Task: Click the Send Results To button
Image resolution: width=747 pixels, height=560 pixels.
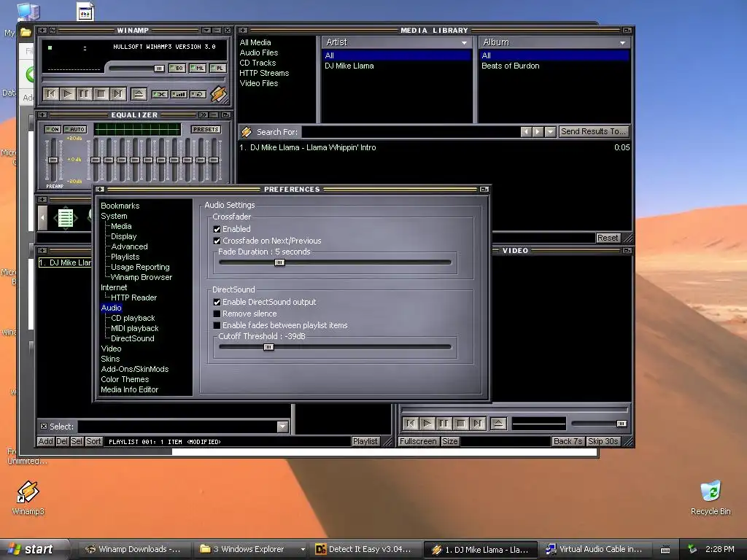Action: click(593, 131)
